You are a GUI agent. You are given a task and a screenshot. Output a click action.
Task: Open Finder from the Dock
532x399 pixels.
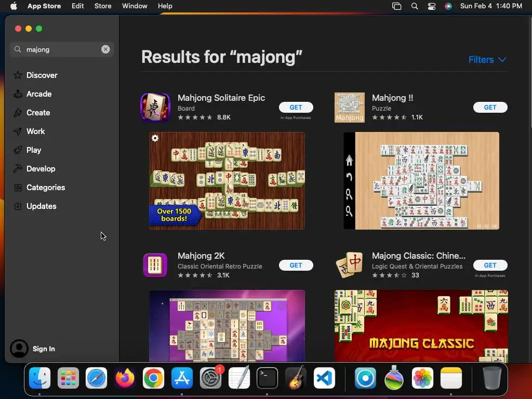click(39, 378)
